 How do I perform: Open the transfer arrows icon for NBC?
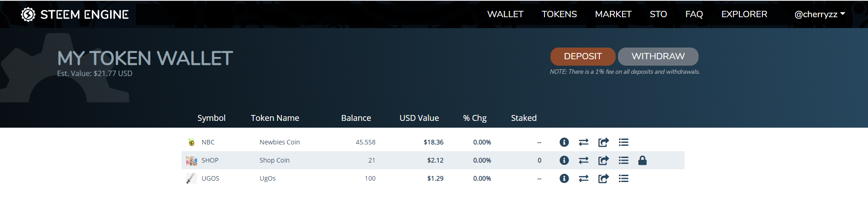[583, 142]
